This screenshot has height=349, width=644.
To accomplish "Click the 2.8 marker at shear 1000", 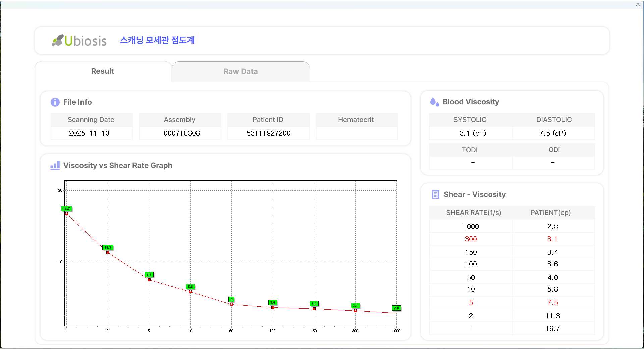I will (396, 308).
